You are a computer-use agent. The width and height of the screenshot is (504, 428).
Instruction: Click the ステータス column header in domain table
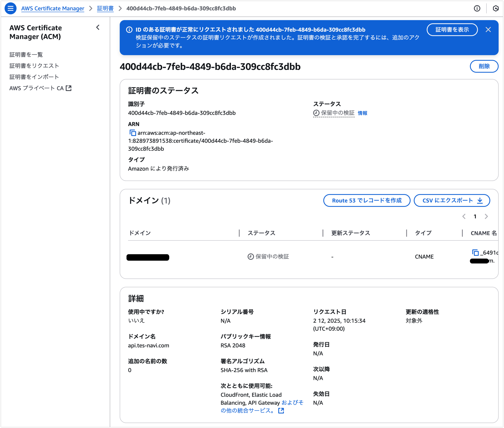(261, 233)
